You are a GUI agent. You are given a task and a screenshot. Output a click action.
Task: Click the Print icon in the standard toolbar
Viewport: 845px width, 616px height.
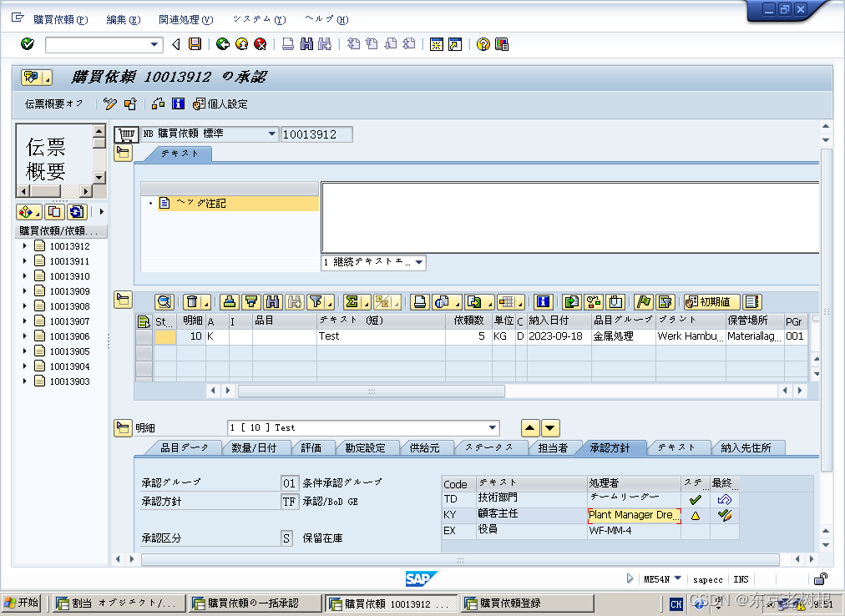288,44
